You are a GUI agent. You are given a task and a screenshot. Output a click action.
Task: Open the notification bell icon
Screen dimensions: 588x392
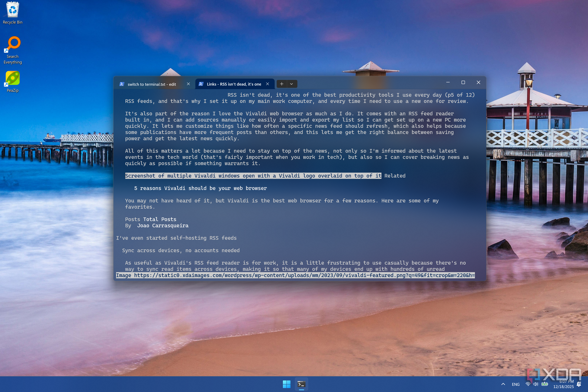[579, 384]
